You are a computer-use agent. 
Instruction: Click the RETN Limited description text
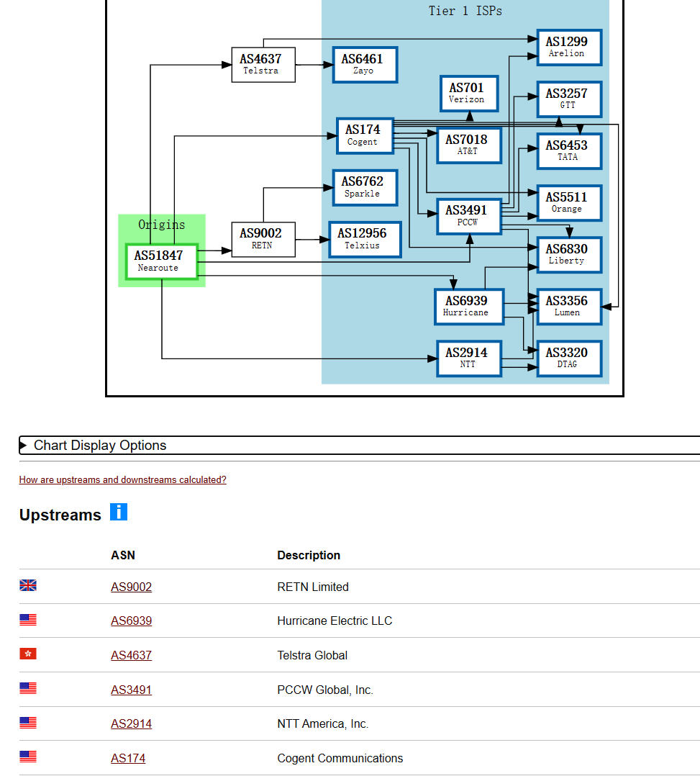click(x=313, y=587)
